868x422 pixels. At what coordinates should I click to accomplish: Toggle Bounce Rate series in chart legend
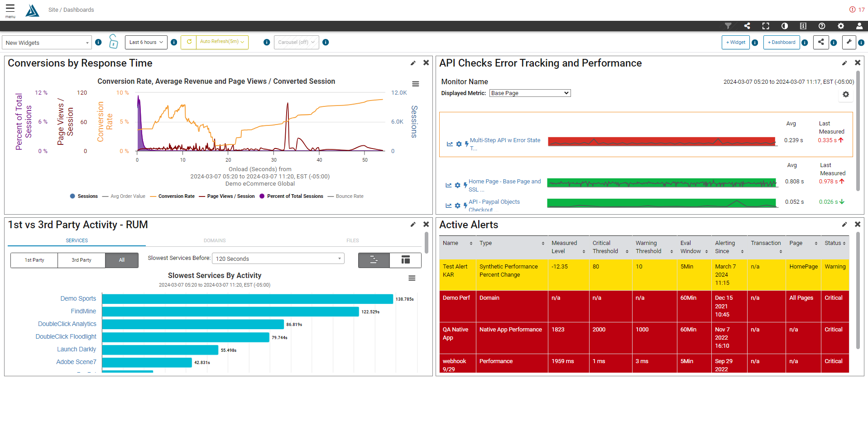(349, 196)
